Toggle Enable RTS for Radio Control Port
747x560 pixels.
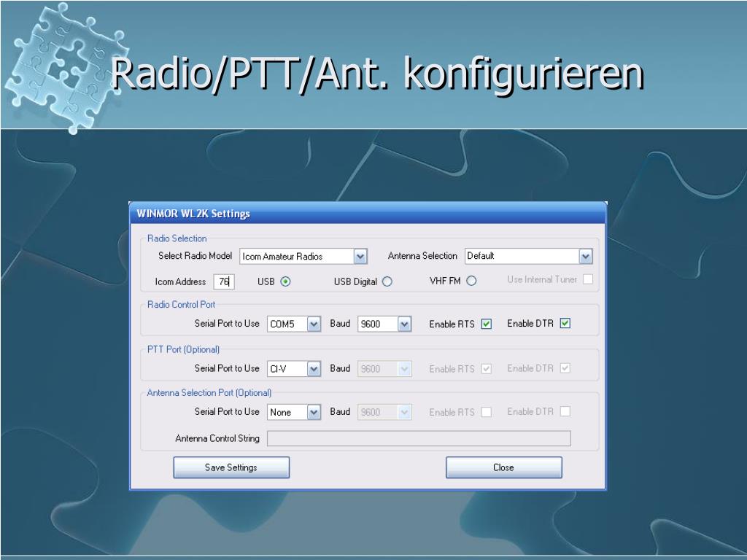pyautogui.click(x=487, y=324)
